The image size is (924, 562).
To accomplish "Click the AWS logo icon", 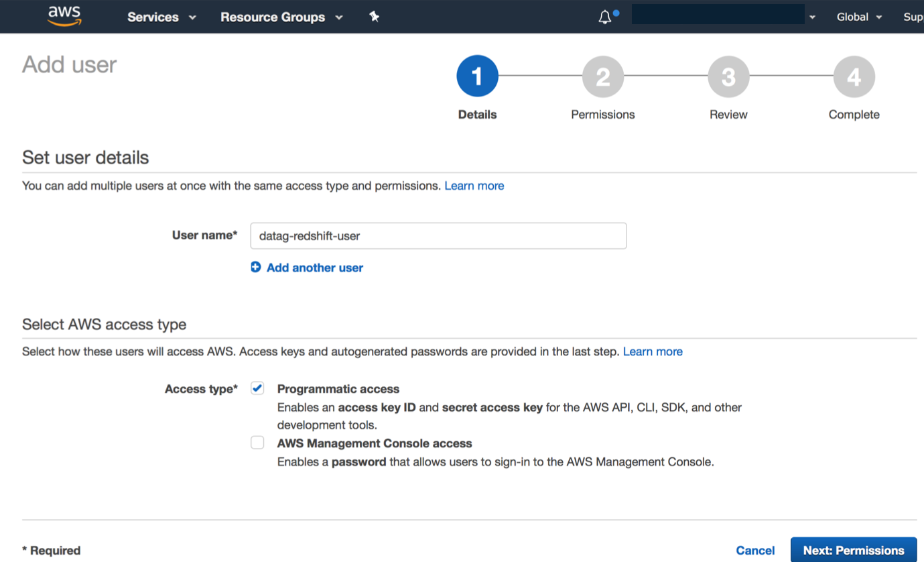I will (x=64, y=16).
